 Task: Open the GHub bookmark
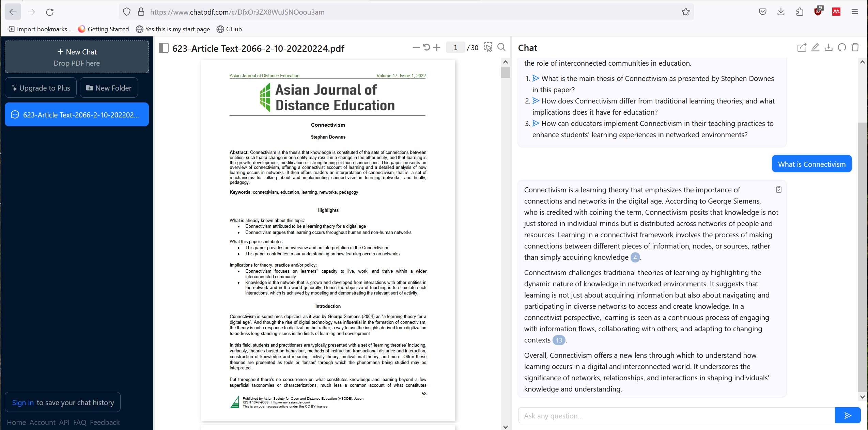tap(229, 29)
